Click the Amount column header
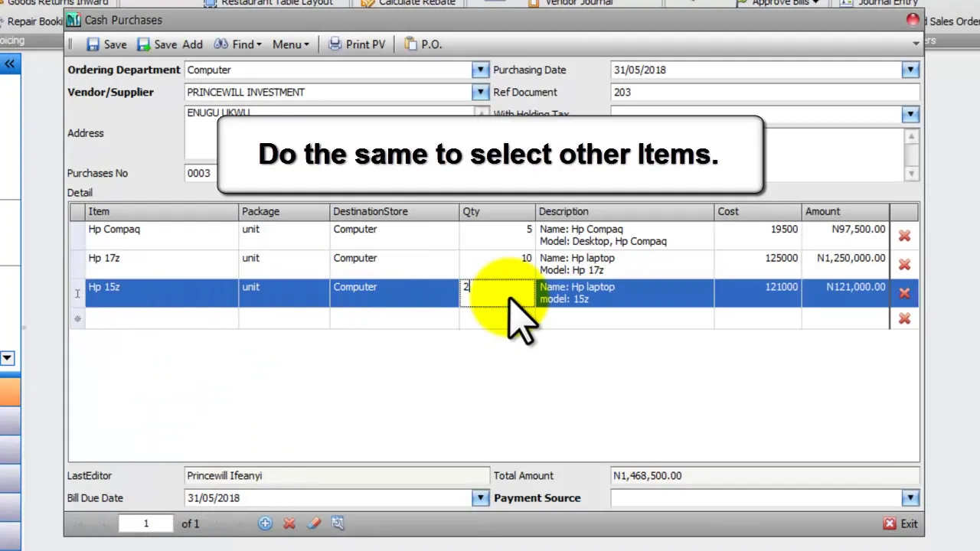 846,211
